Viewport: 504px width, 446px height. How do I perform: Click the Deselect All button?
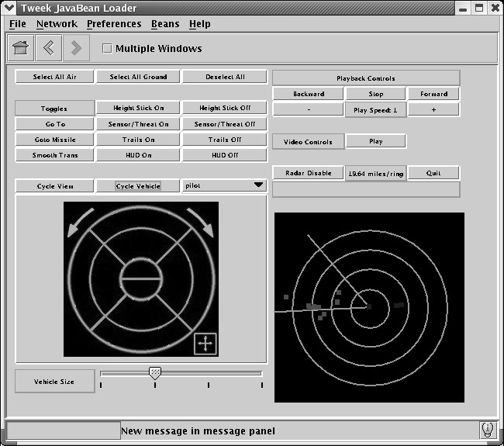click(225, 77)
